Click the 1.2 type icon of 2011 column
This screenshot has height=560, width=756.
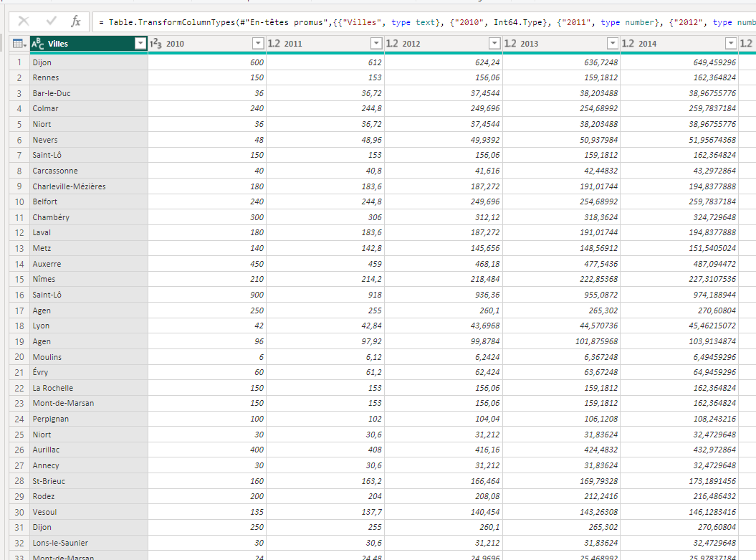[x=274, y=44]
